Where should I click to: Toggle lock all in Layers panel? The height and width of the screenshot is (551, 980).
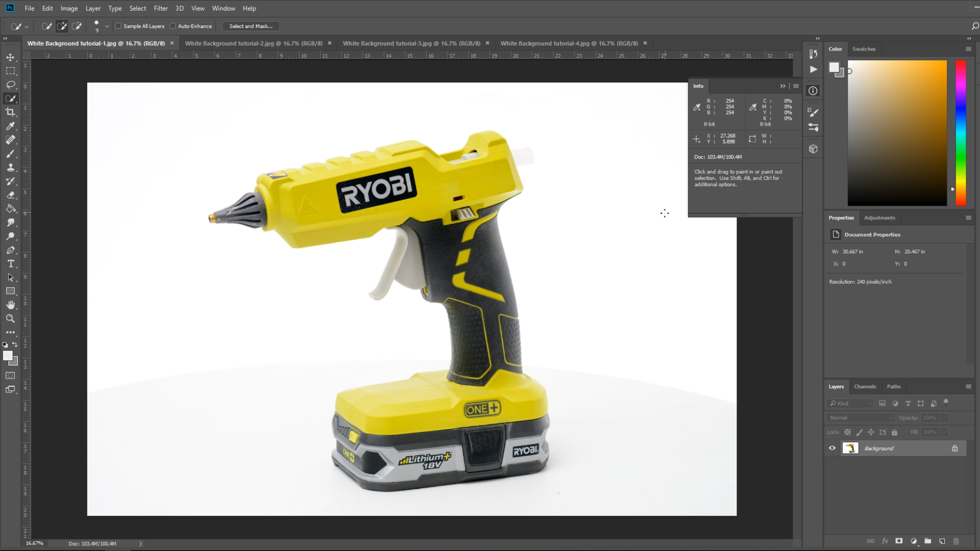[x=894, y=432]
